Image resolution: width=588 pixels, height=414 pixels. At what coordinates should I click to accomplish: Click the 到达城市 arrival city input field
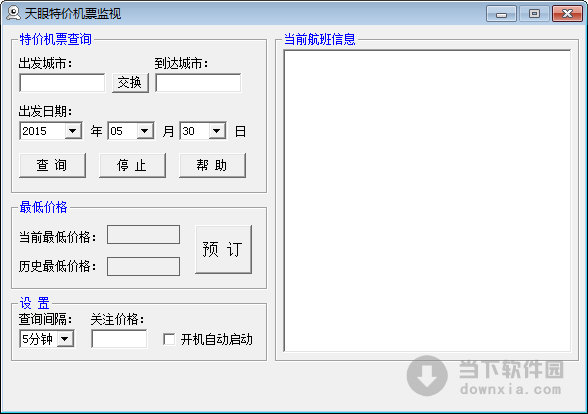pyautogui.click(x=198, y=82)
